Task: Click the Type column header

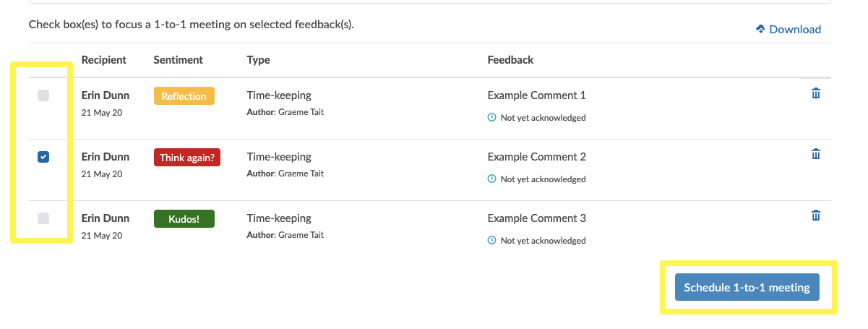Action: click(x=259, y=60)
